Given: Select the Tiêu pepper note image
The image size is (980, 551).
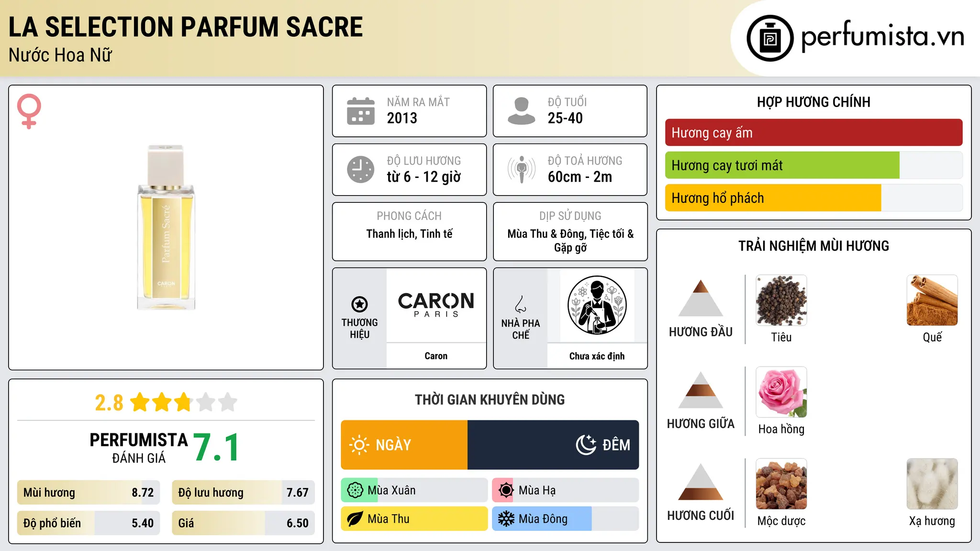Looking at the screenshot, I should coord(781,300).
